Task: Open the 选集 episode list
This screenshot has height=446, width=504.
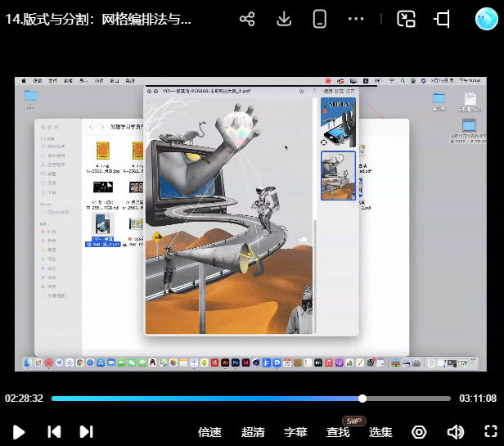Action: tap(380, 432)
